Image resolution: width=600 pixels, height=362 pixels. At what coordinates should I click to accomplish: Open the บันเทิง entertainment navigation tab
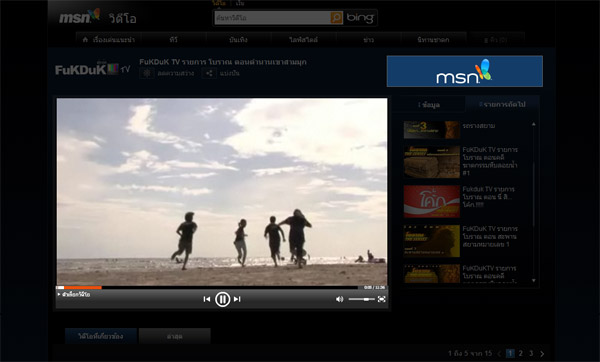pos(238,39)
